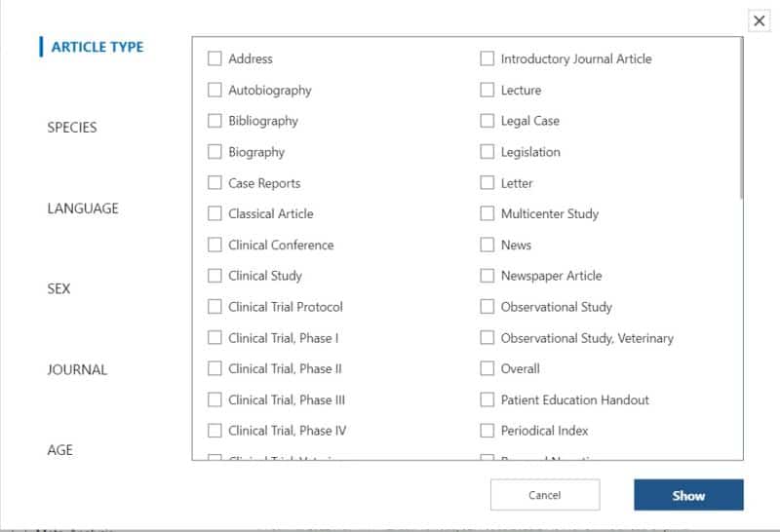Check Clinical Trial, Phase III

point(214,399)
